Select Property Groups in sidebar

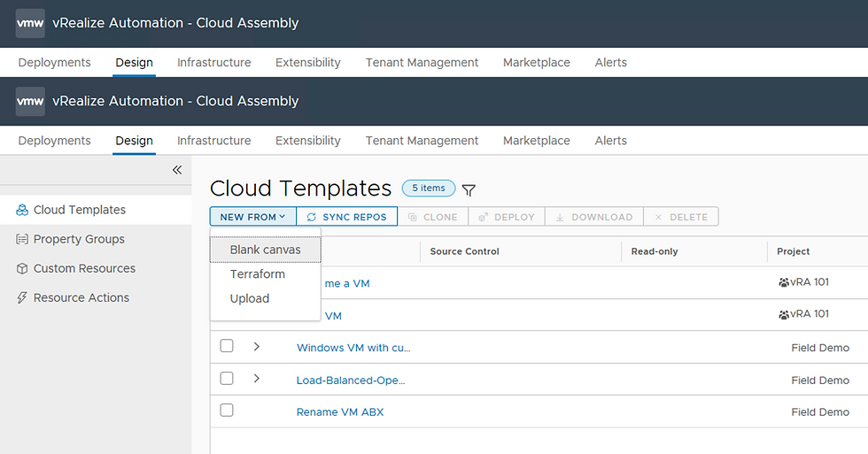tap(79, 240)
